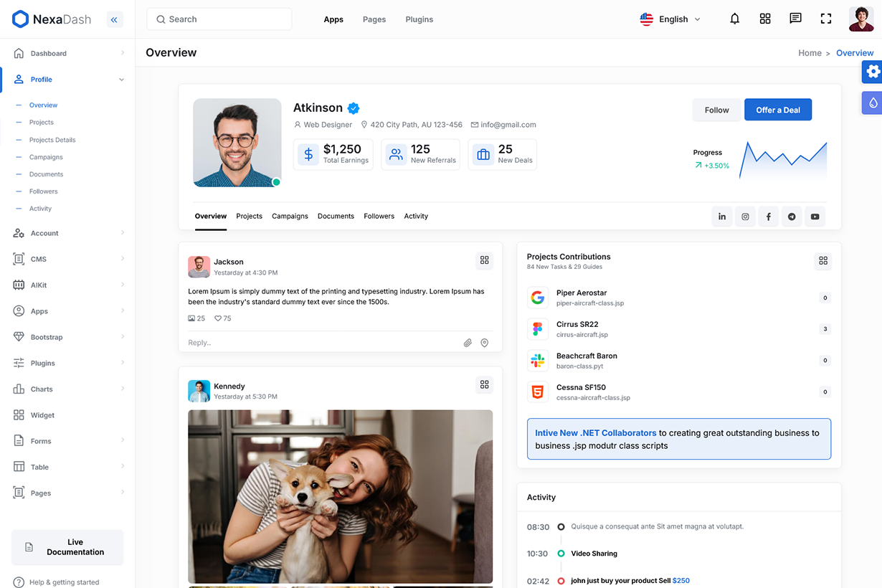882x588 pixels.
Task: Click the Telegram social icon
Action: tap(792, 217)
